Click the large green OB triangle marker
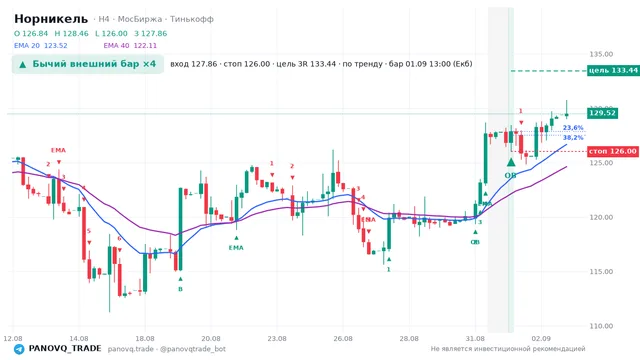 [x=511, y=162]
